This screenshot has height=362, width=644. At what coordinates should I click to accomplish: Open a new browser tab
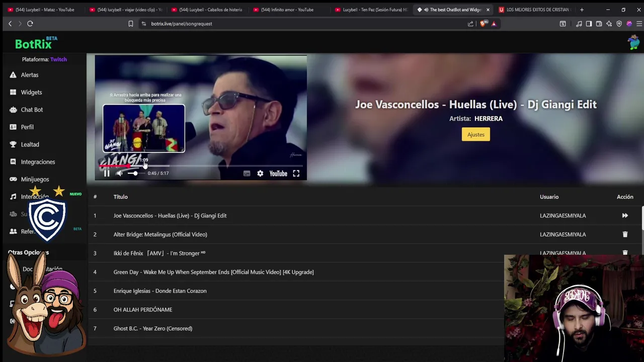click(x=582, y=10)
